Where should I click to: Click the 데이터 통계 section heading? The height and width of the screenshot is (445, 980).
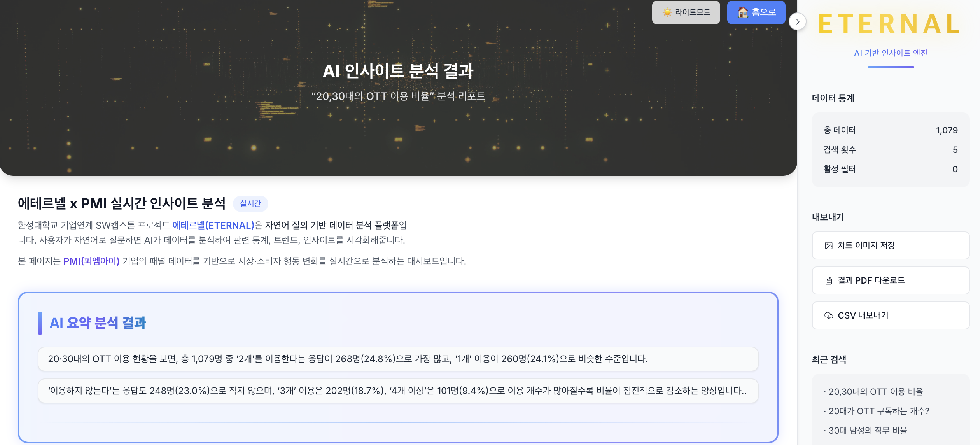point(833,98)
